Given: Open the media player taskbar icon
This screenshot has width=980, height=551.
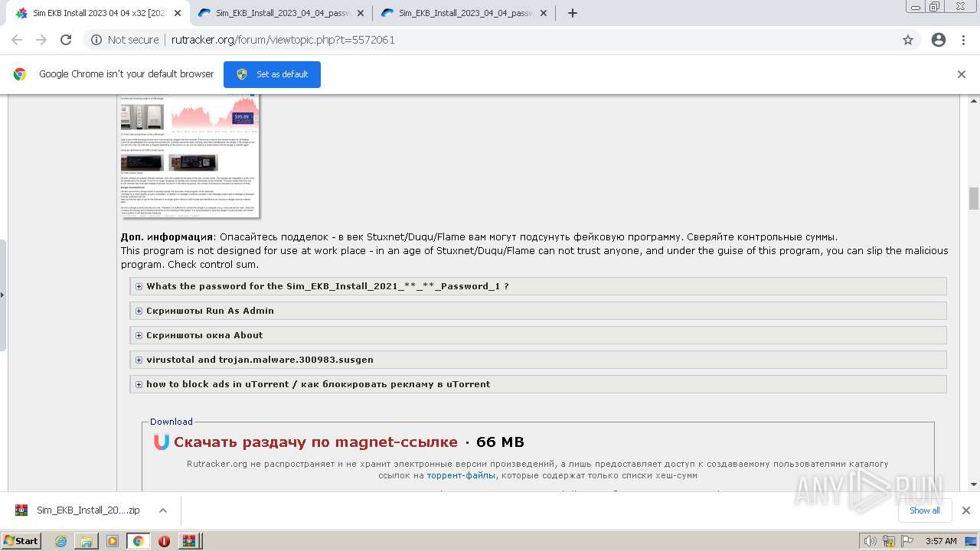Looking at the screenshot, I should coord(113,541).
